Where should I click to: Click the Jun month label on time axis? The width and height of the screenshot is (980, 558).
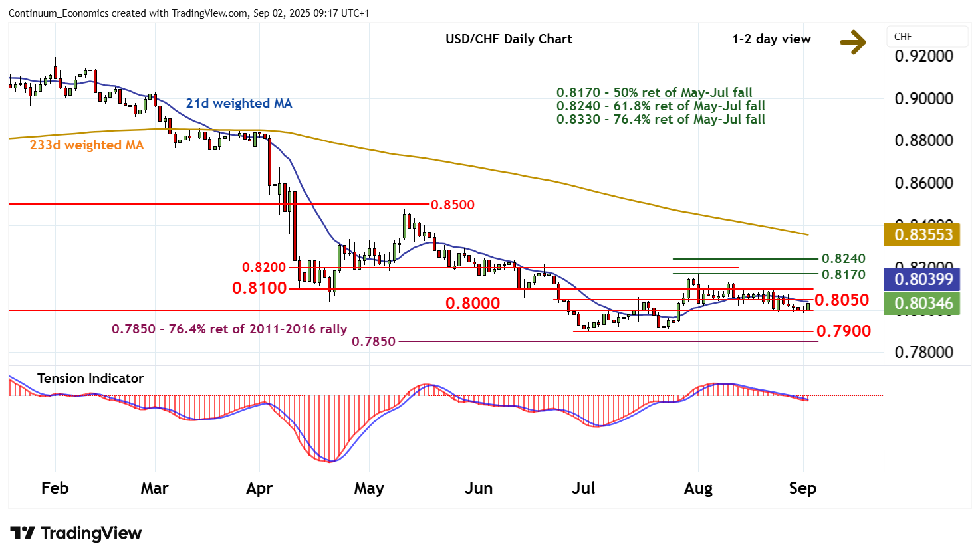tap(479, 488)
